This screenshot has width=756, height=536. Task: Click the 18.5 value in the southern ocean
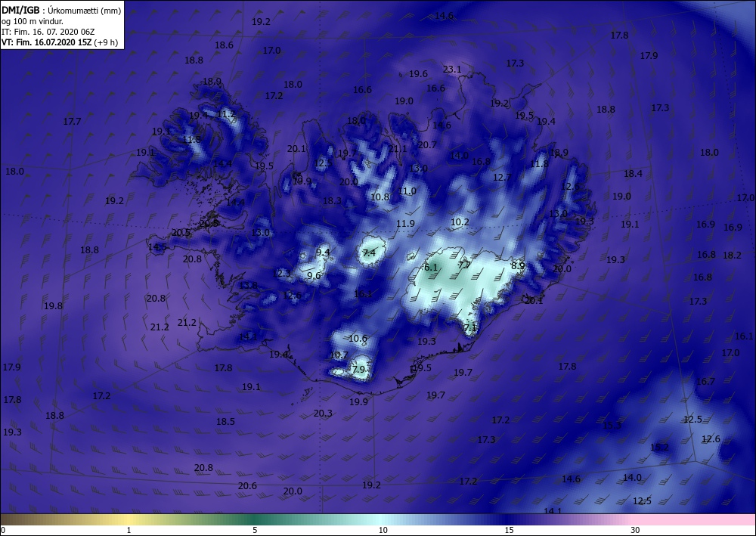tap(225, 422)
